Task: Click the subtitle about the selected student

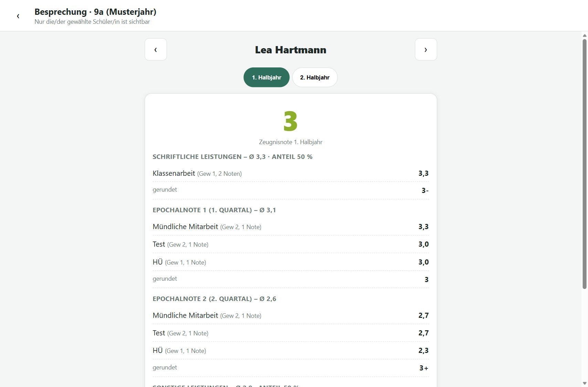Action: coord(92,22)
